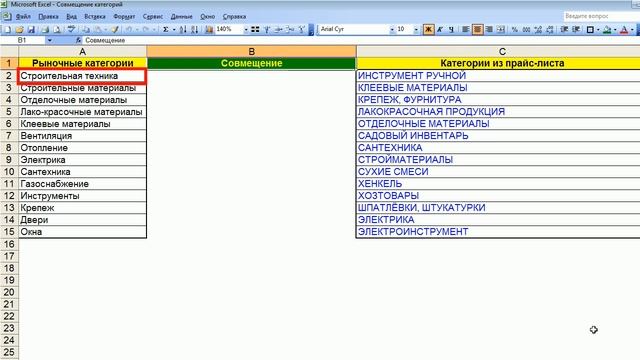The image size is (640, 360).
Task: Decrease decimal places
Action: pyautogui.click(x=550, y=29)
